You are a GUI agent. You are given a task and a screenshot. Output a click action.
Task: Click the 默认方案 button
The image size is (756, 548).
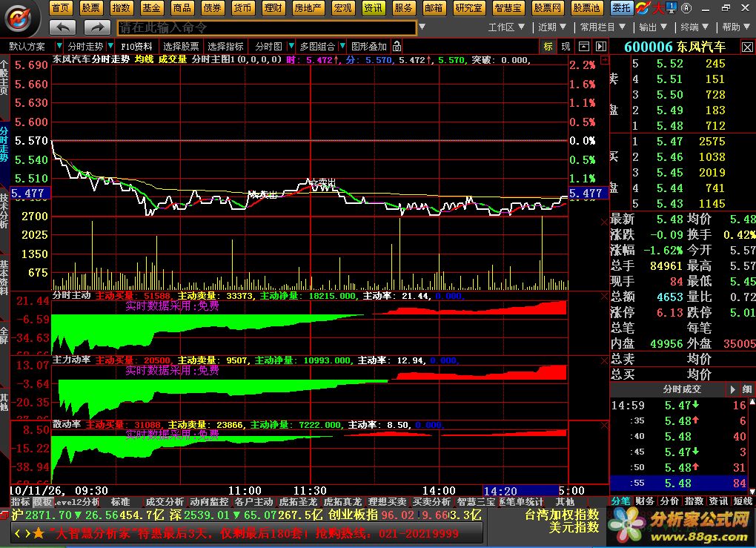[27, 46]
